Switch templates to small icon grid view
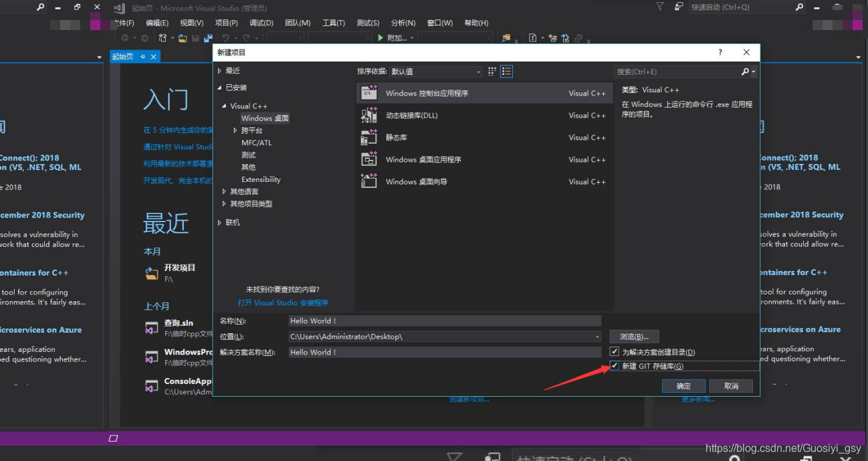 [x=493, y=72]
